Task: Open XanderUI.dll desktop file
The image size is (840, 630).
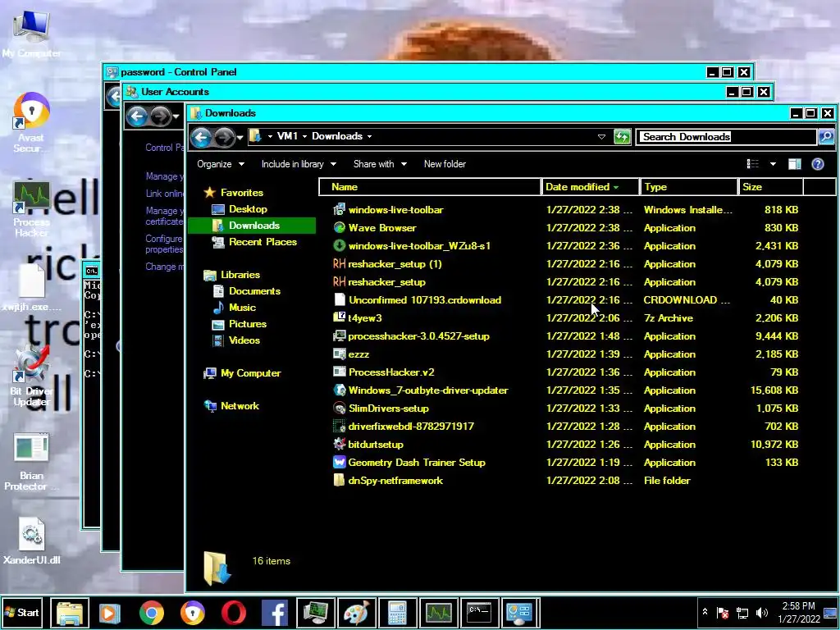Action: point(32,540)
